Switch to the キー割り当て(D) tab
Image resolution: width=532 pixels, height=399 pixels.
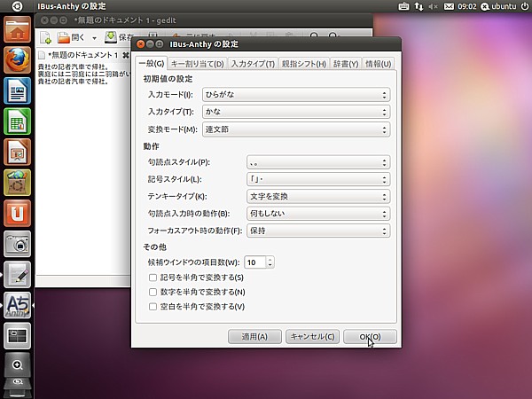point(197,64)
